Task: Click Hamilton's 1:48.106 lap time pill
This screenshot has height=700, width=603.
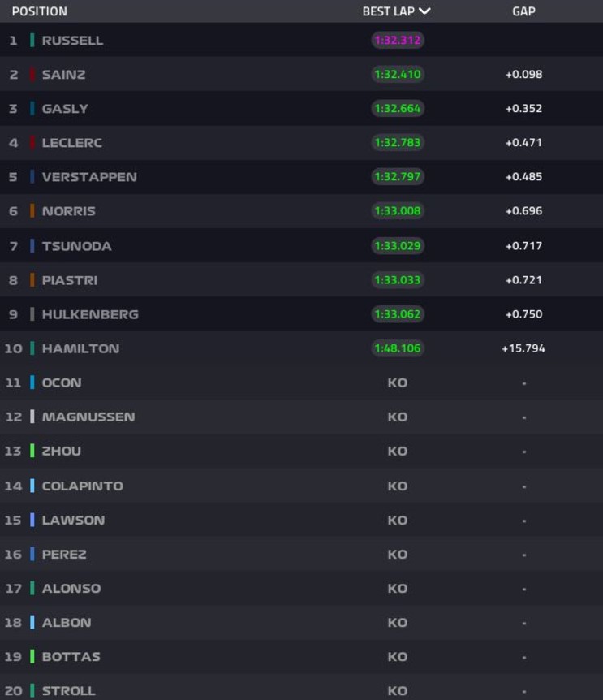Action: point(398,348)
